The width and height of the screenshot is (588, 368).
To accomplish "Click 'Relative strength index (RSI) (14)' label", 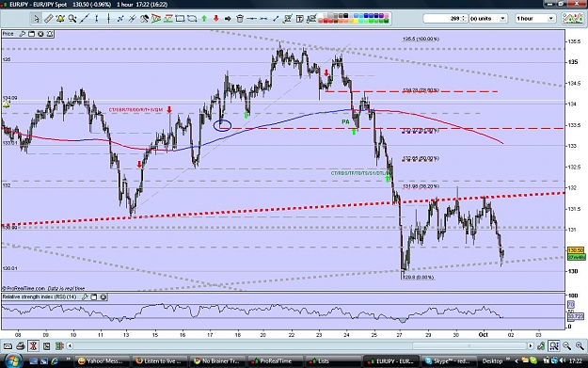I will 40,297.
